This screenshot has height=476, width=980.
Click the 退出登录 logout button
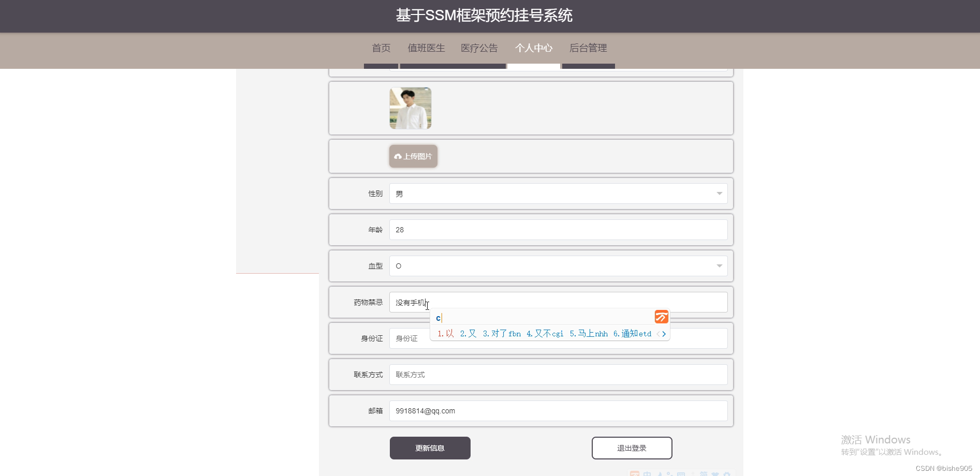632,448
